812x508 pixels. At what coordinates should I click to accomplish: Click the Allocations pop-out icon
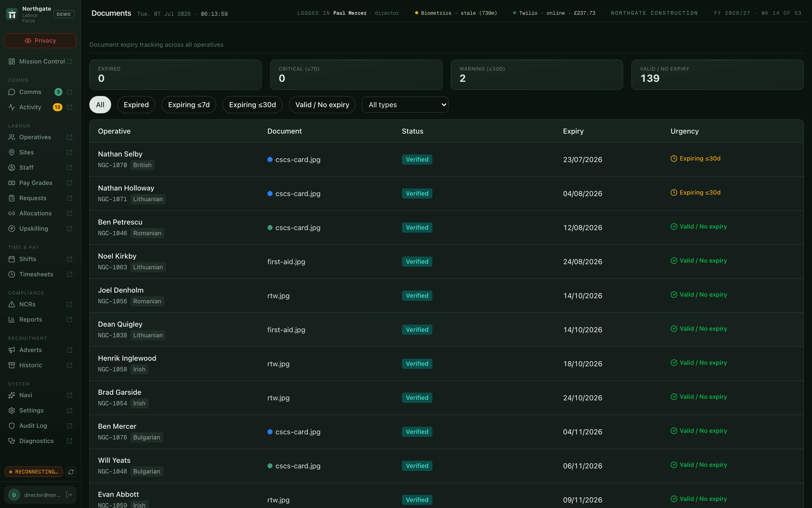(70, 213)
